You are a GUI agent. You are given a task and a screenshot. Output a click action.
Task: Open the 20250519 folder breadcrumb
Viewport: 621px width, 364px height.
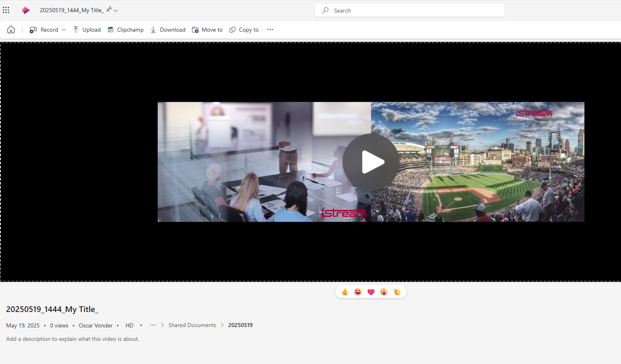coord(240,325)
